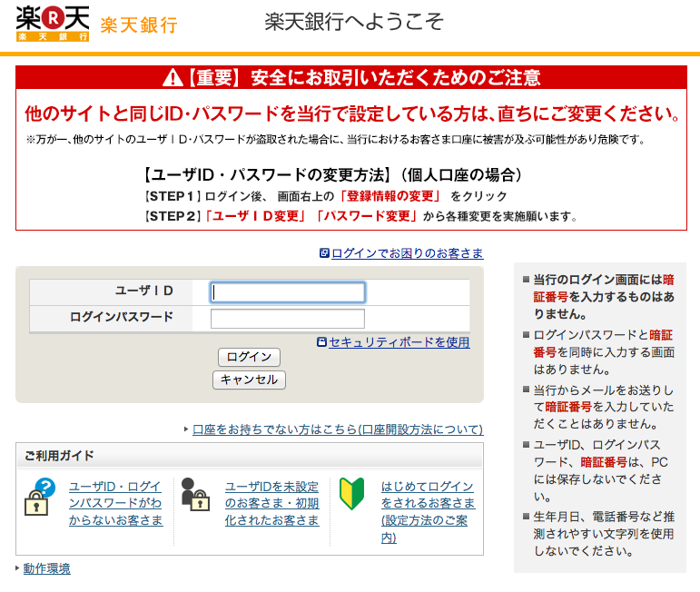Click the padlock with question mark icon
Screen dimensions: 700x592
point(40,497)
